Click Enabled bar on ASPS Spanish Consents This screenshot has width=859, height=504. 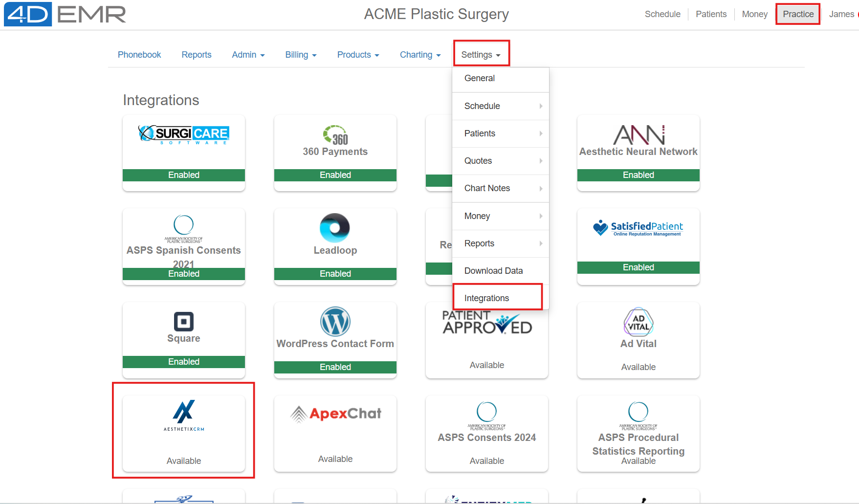coord(184,274)
